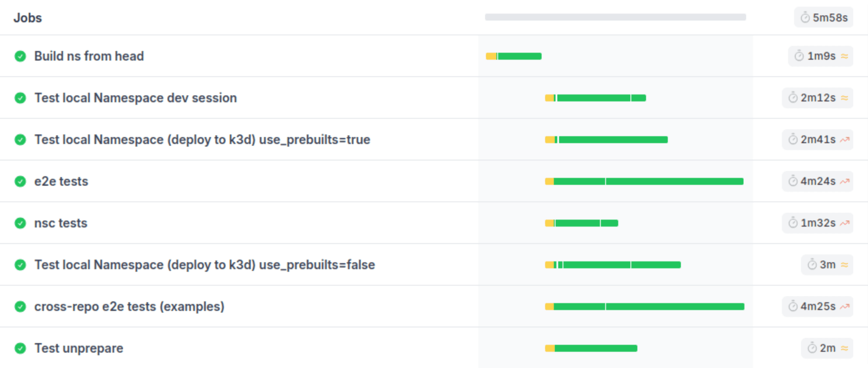Expand the e2e tests job row
Viewport: 868px width, 368px height.
click(x=62, y=181)
